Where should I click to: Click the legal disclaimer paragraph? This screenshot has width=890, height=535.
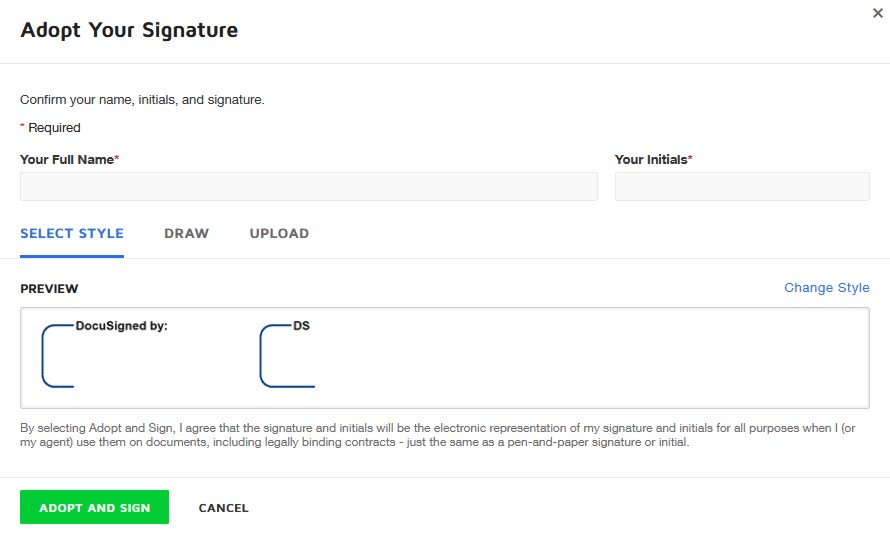pyautogui.click(x=440, y=435)
